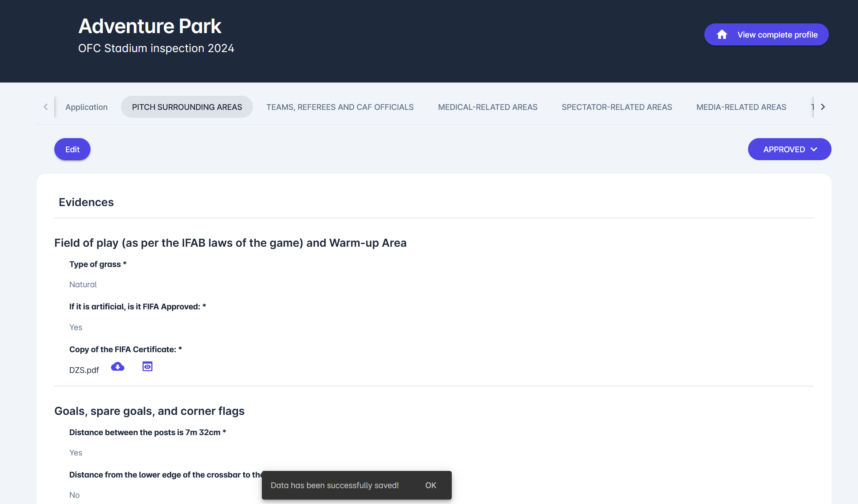Open the APPROVED status dropdown

pyautogui.click(x=784, y=150)
